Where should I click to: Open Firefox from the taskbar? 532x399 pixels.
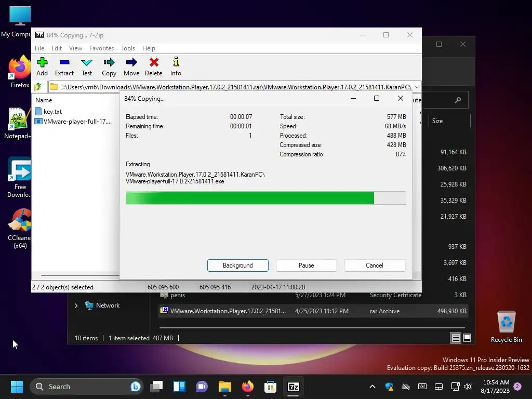[247, 387]
